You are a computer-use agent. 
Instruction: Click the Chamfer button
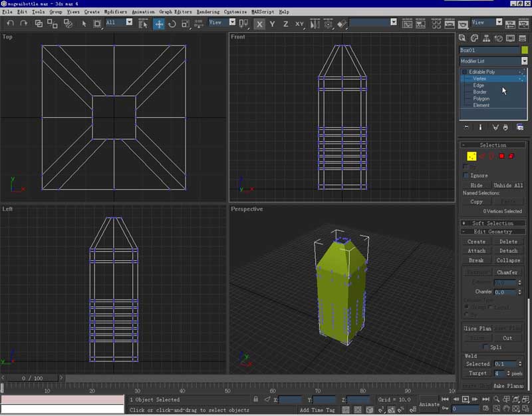coord(508,272)
